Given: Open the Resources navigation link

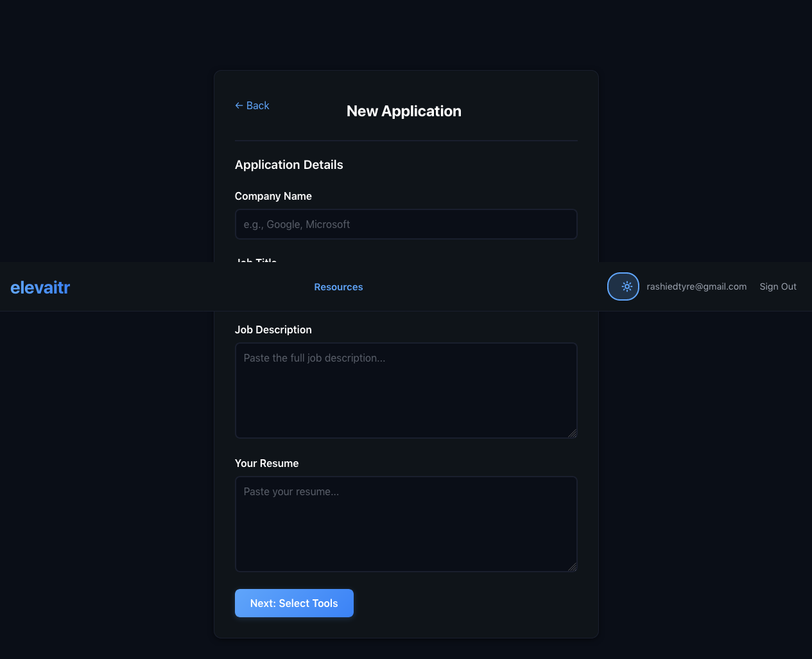Looking at the screenshot, I should click(x=338, y=287).
